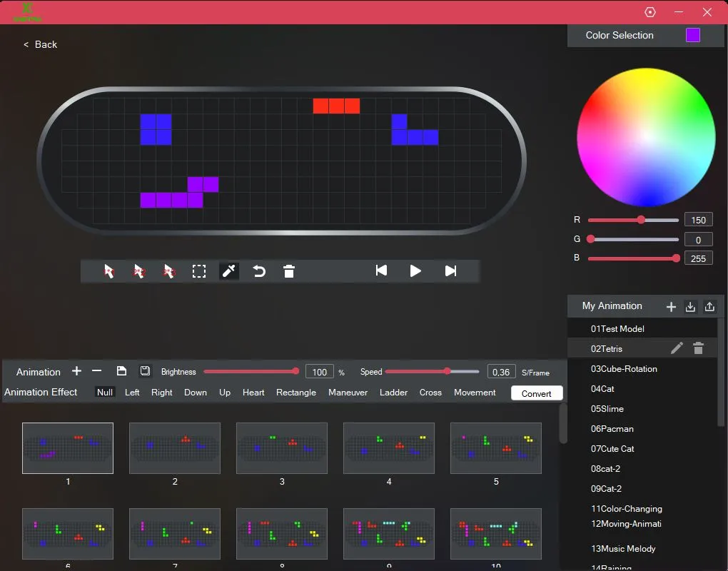Click the My Animation list scrollbar
Screen dimensions: 728x571
coord(721,372)
